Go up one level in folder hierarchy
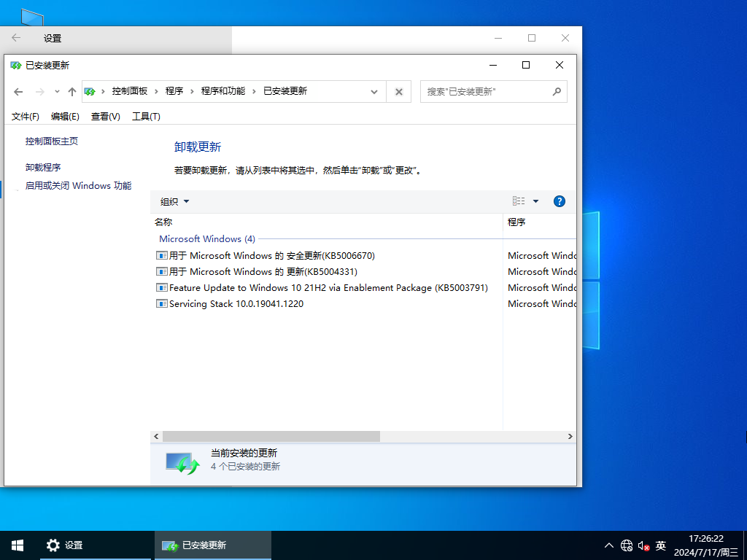This screenshot has width=747, height=560. [x=71, y=91]
